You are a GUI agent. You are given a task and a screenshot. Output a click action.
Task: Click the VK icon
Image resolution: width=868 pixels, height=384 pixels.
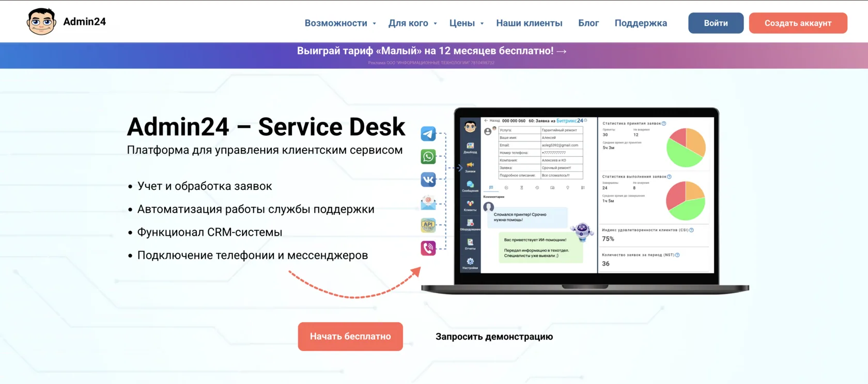coord(428,180)
